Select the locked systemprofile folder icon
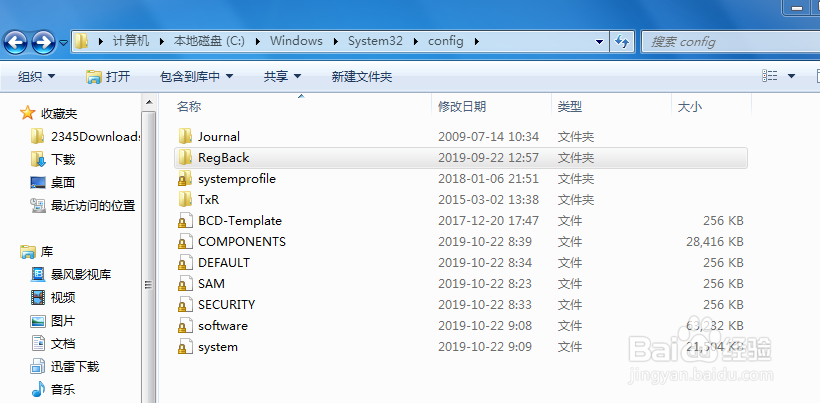The image size is (820, 403). pos(185,179)
